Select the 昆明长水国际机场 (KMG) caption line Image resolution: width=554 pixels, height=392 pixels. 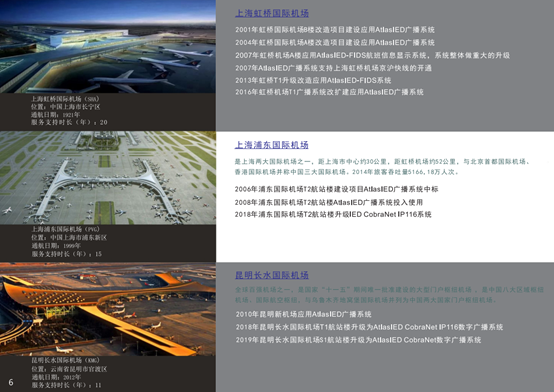(x=65, y=361)
